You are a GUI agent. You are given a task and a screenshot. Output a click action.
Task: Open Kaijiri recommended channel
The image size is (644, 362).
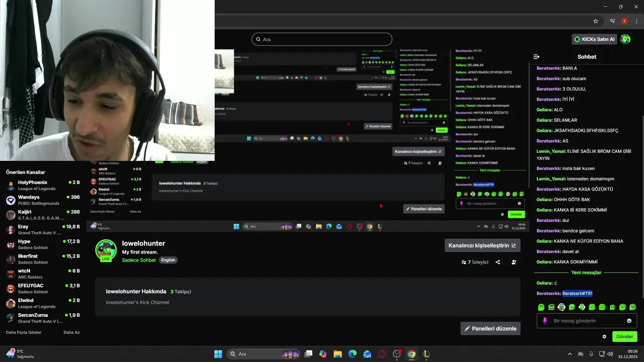[x=43, y=215]
